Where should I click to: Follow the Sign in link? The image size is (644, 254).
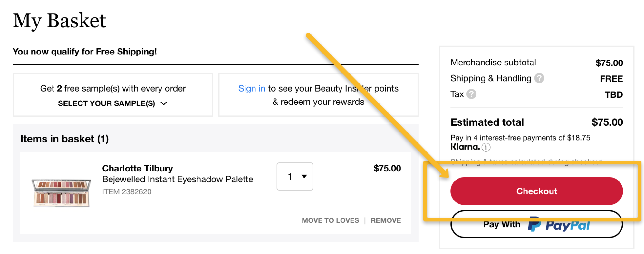click(x=252, y=89)
